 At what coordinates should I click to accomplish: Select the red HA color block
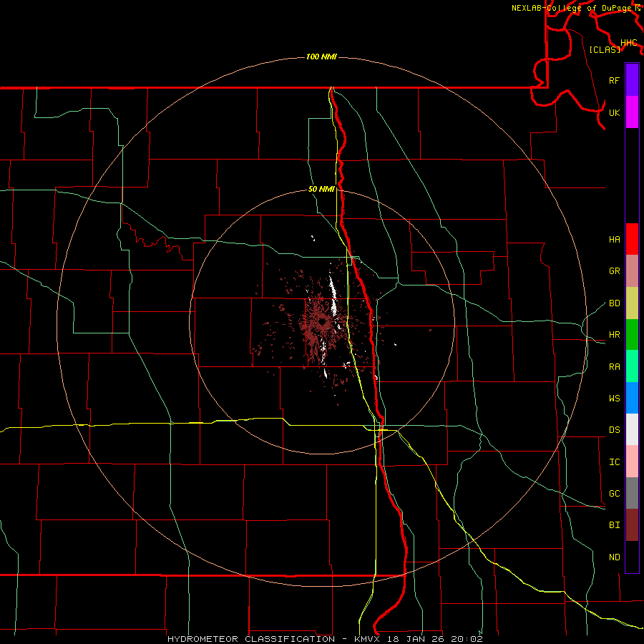tap(632, 239)
